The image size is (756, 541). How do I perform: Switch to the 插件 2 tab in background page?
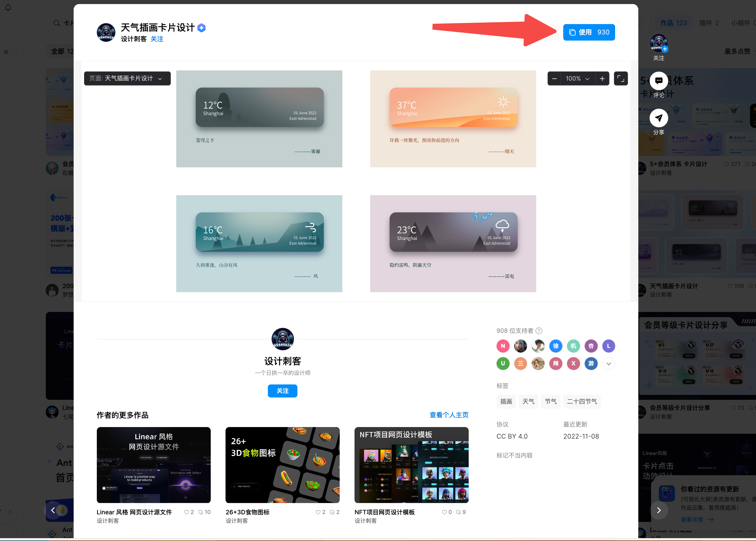pos(709,23)
